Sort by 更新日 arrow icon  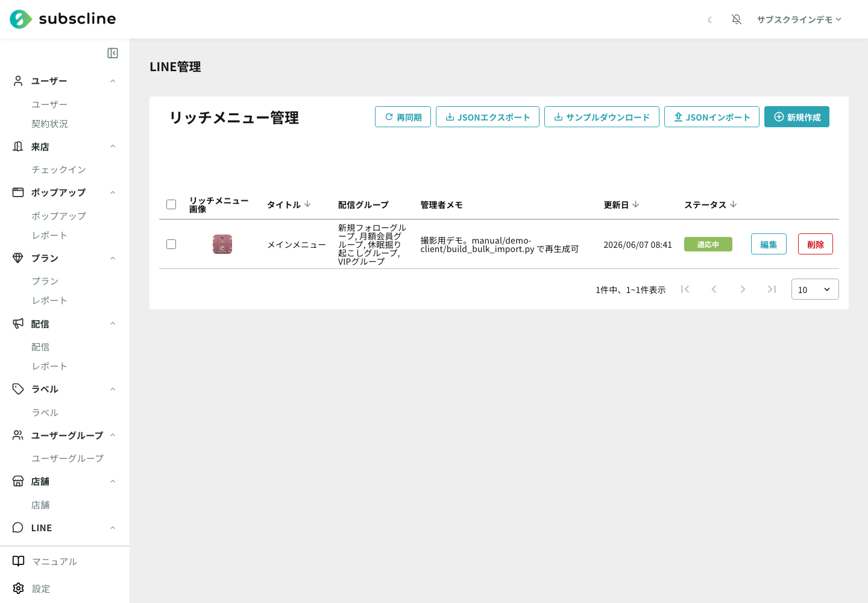[x=635, y=204]
